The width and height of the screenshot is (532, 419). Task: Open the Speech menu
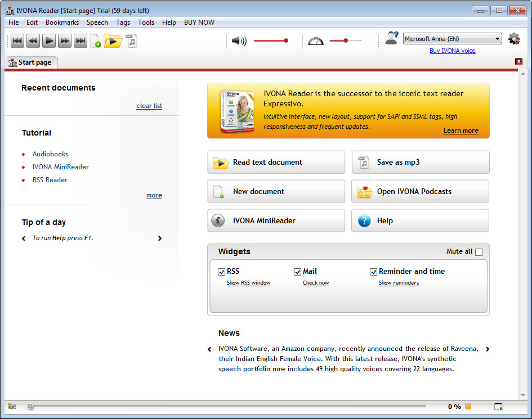coord(97,22)
